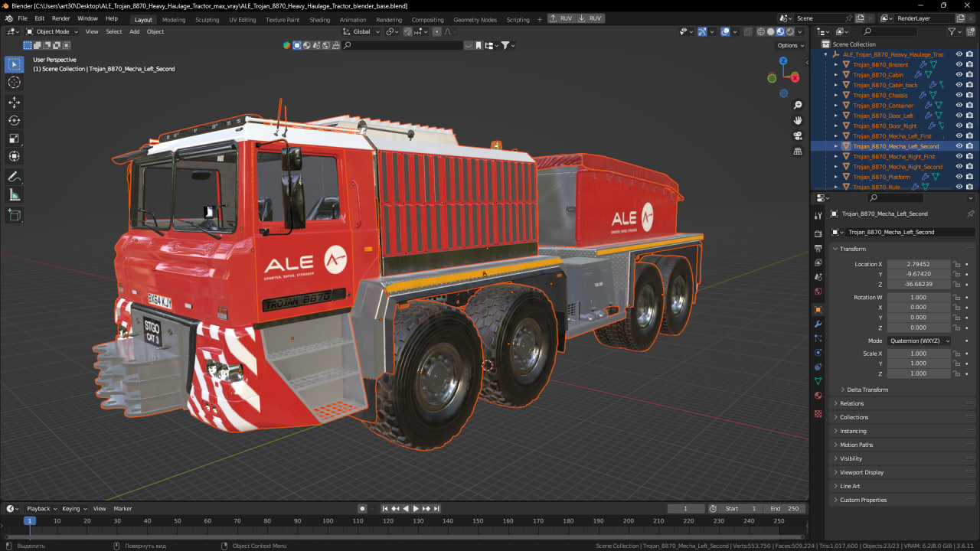Open the Geometry Nodes workspace tab
980x551 pixels.
click(475, 19)
